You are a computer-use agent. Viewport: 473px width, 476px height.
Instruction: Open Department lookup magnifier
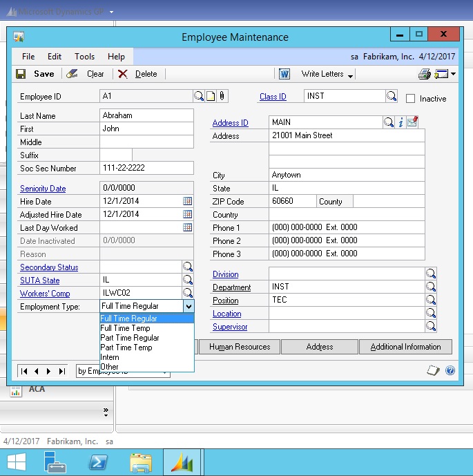point(431,287)
